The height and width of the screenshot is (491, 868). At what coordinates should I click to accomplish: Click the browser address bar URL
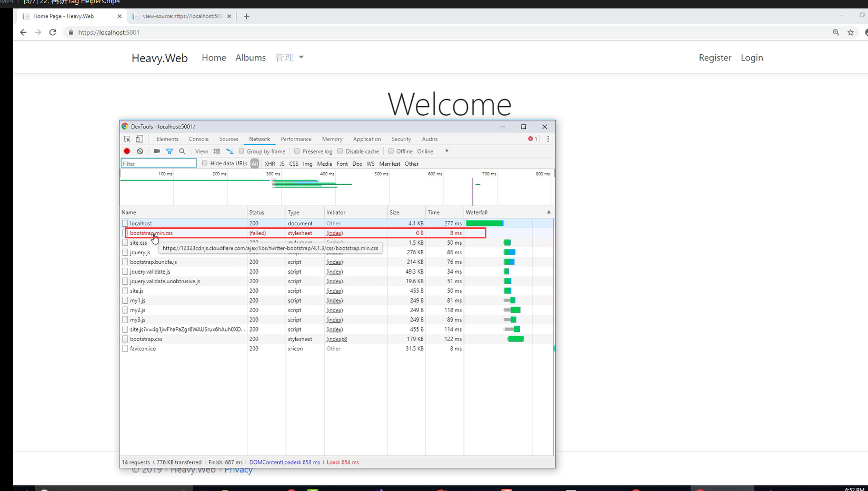pos(109,32)
